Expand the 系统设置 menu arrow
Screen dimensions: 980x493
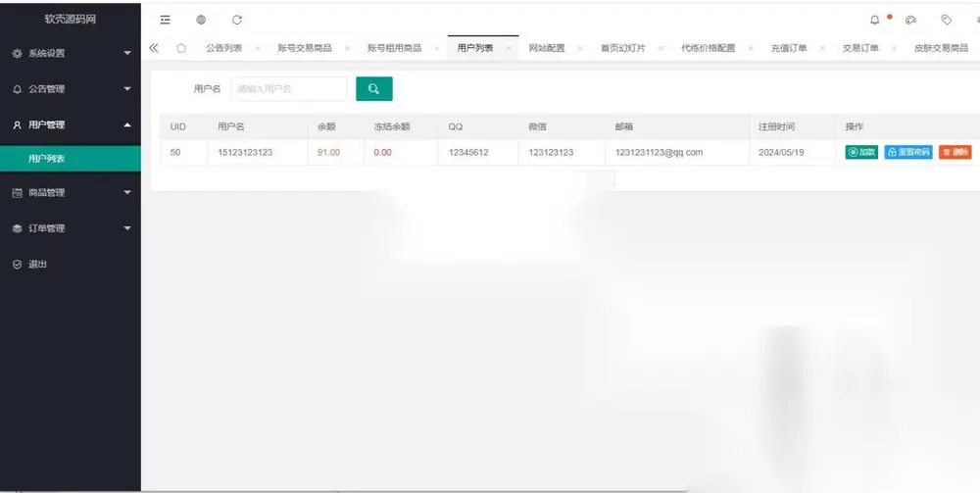click(x=127, y=54)
